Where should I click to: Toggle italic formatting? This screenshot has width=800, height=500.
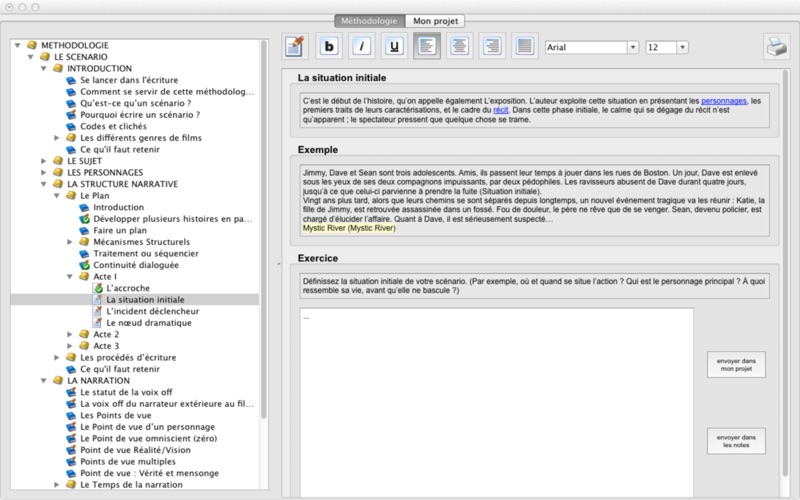tap(362, 46)
